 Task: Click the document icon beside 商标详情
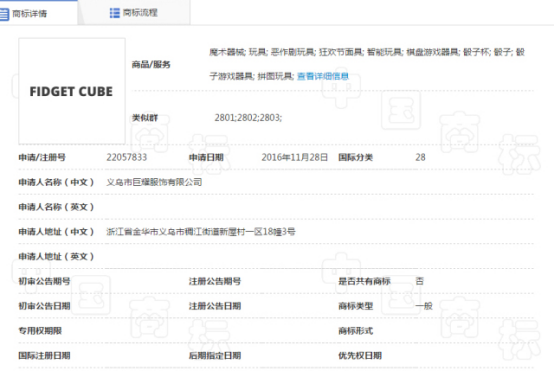click(4, 14)
